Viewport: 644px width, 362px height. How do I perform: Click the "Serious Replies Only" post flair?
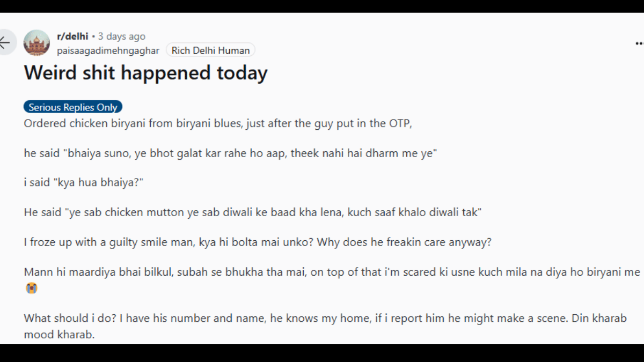(x=73, y=107)
